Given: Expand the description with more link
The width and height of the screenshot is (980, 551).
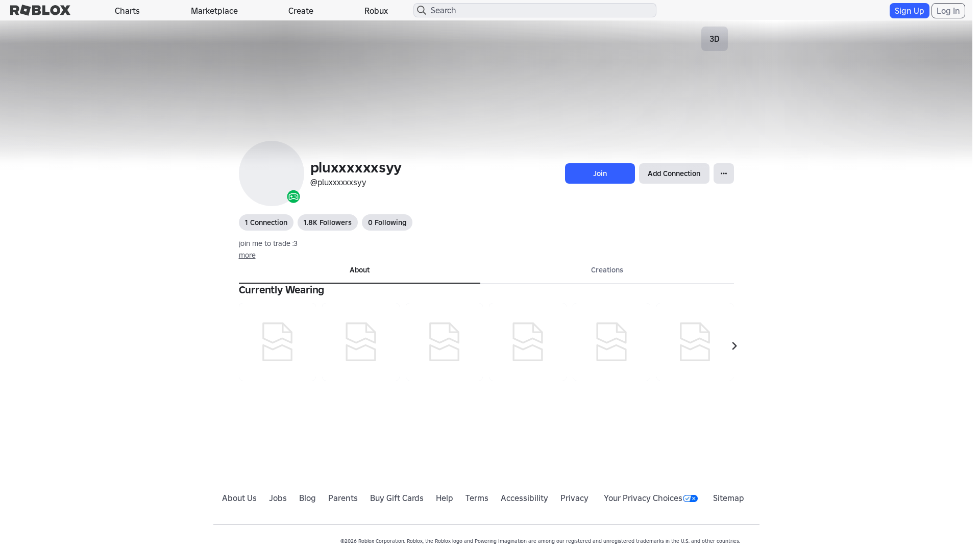Looking at the screenshot, I should 247,255.
